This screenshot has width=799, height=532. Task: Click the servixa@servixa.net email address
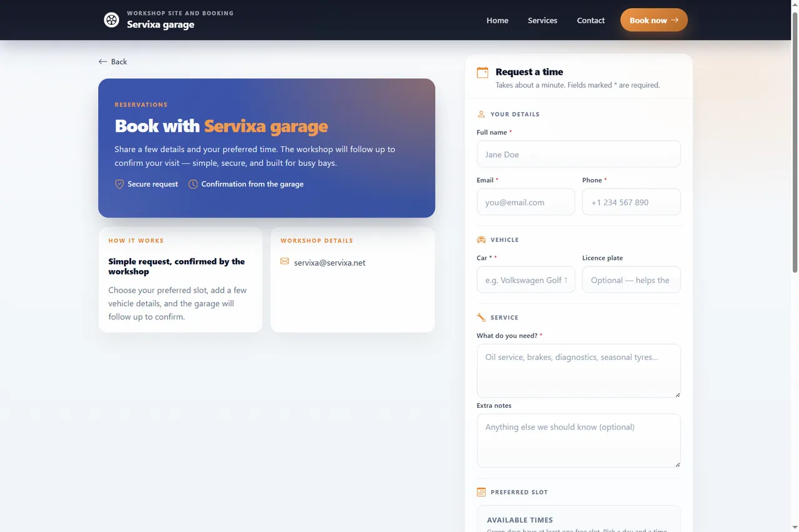330,263
